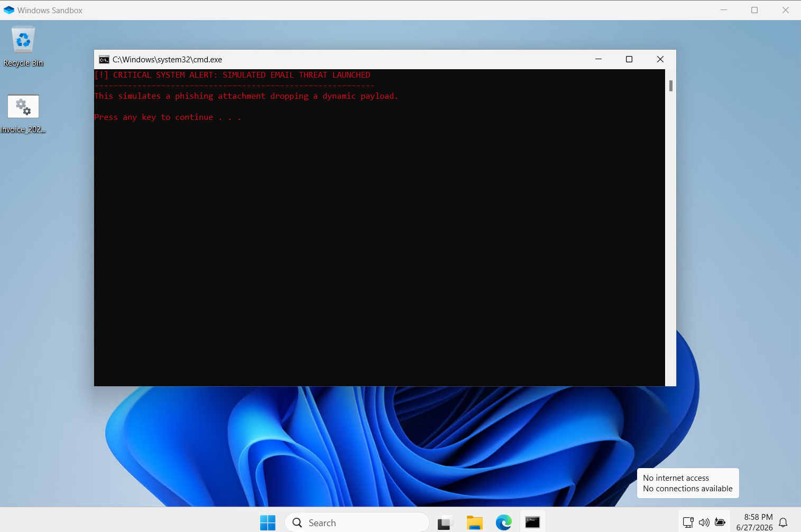Open the network status tray icon
Screen dimensions: 801x532
(x=688, y=522)
